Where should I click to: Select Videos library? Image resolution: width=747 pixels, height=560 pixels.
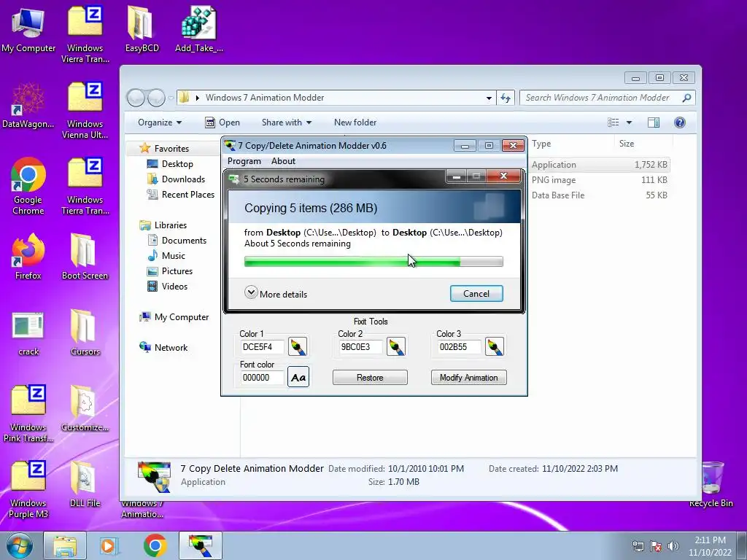pos(174,286)
